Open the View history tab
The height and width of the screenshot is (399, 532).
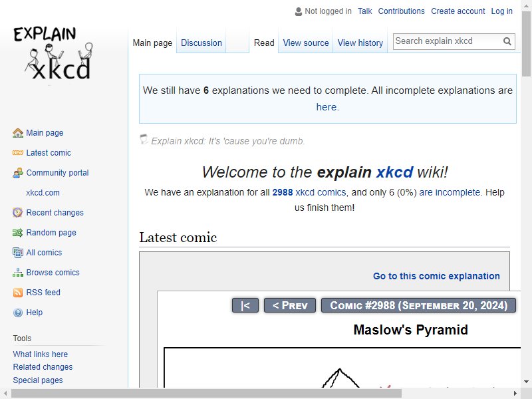(x=360, y=43)
